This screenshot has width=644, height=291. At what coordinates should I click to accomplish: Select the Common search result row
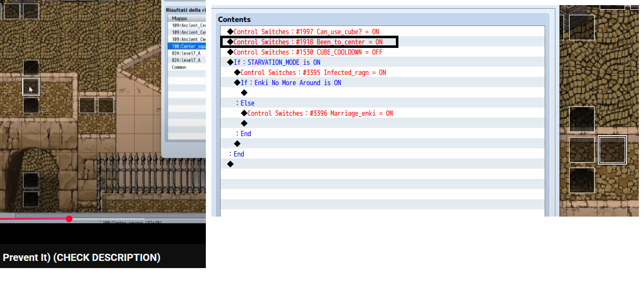[x=186, y=67]
